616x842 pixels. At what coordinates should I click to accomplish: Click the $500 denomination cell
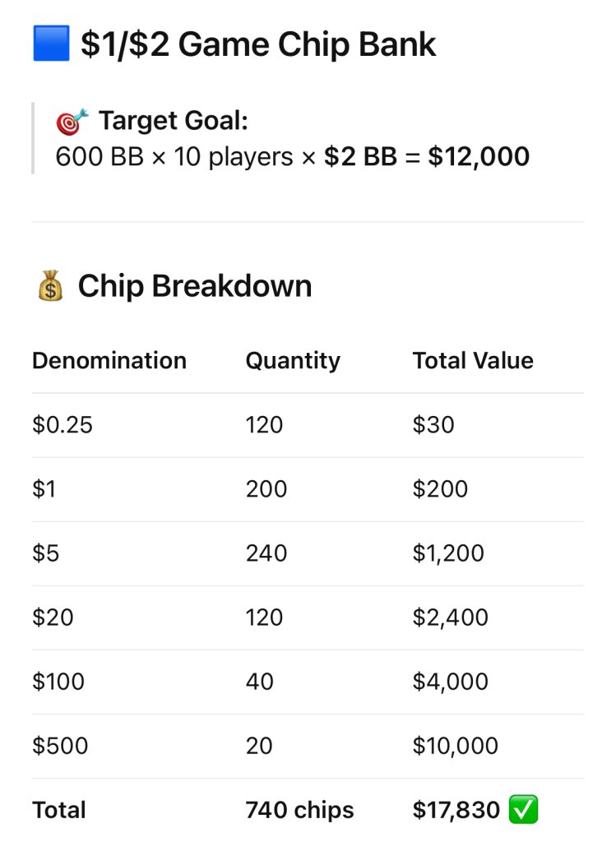60,746
